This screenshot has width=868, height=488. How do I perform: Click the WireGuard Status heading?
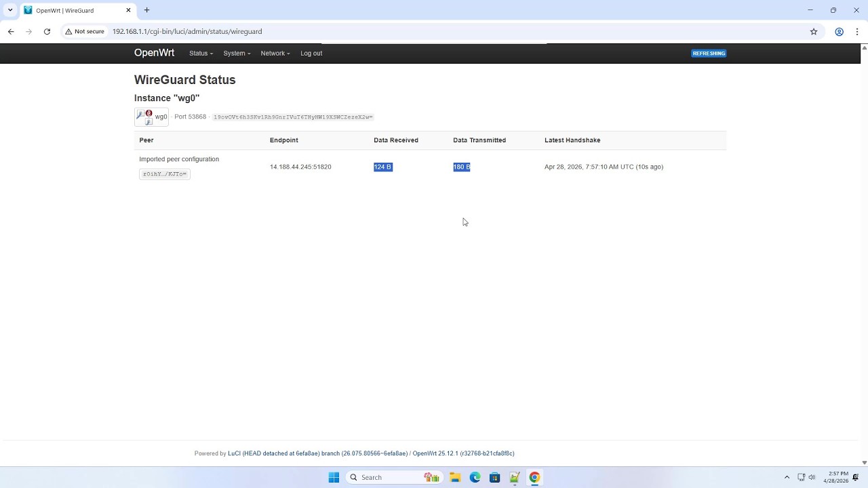(x=184, y=79)
